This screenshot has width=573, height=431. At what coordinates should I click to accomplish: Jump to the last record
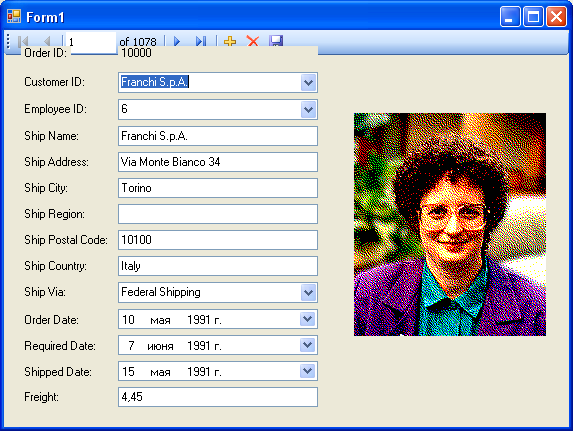201,41
